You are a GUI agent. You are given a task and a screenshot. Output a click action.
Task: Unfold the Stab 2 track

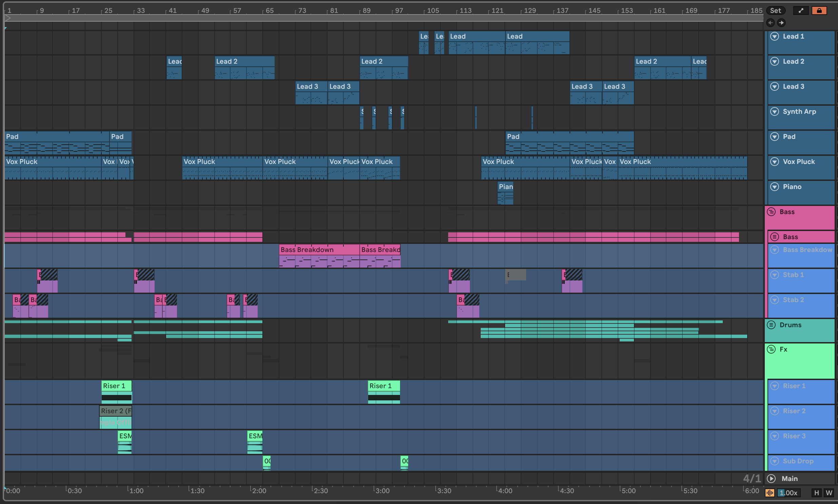[x=775, y=300]
